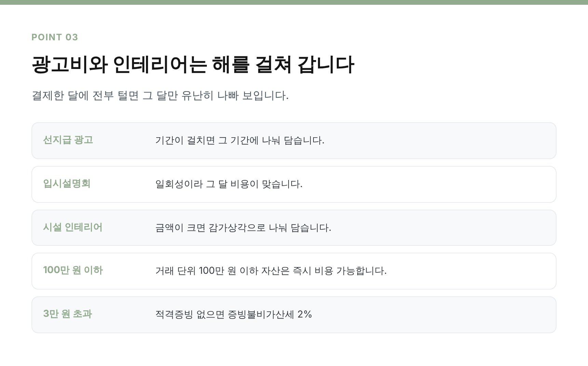Click the '입시설명회' row label
This screenshot has height=366, width=588.
coord(67,184)
